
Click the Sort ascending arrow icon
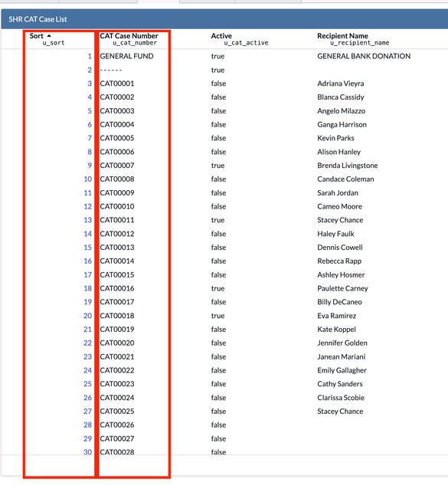(49, 35)
